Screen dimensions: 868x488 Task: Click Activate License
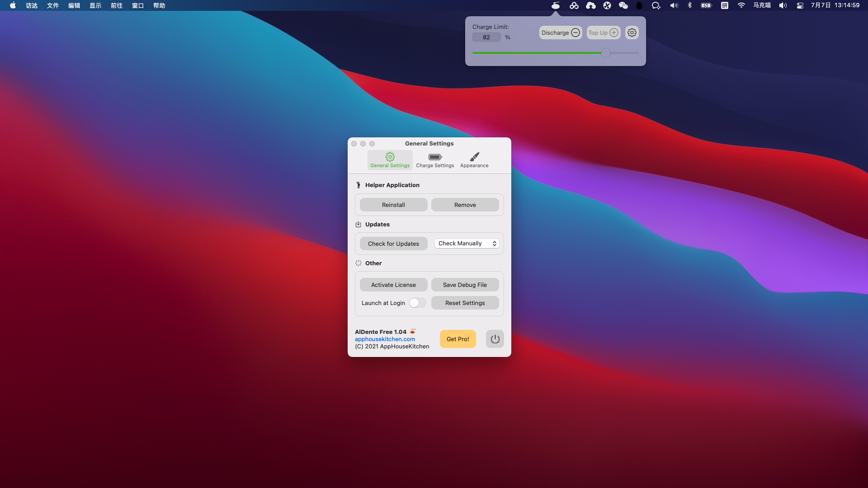click(x=393, y=285)
